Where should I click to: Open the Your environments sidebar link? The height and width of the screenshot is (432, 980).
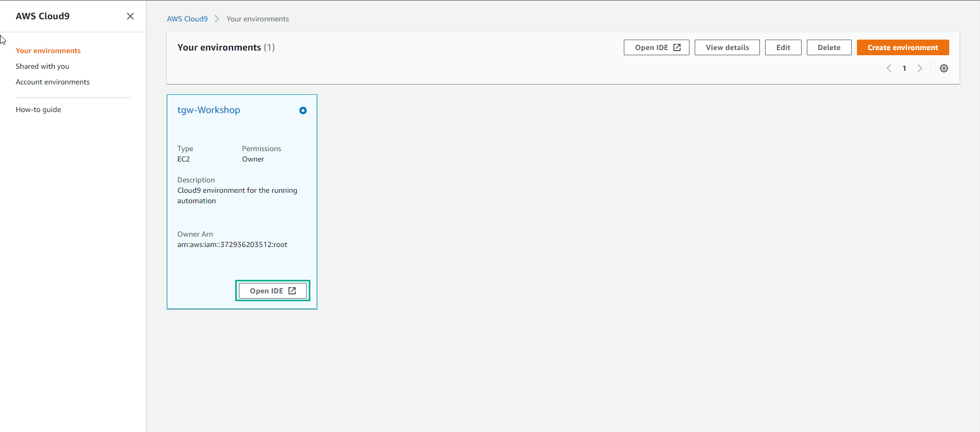pos(48,51)
